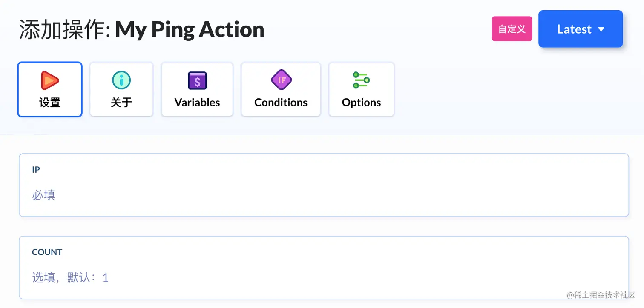Viewport: 644px width, 308px height.
Task: Click the white triangle arrow beside Latest
Action: click(601, 29)
